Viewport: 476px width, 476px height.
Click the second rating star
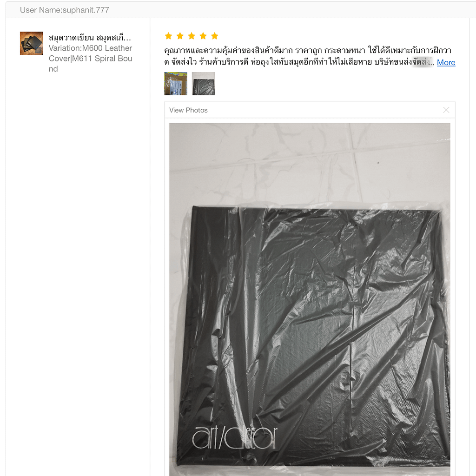pos(180,36)
